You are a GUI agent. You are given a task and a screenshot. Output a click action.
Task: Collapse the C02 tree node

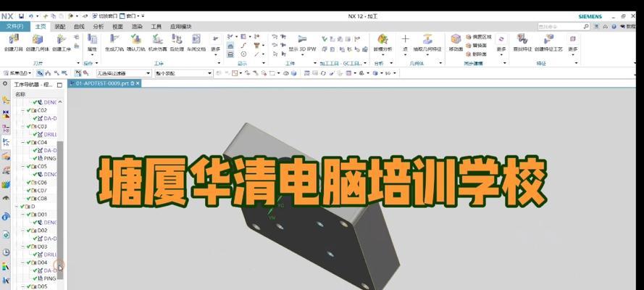click(23, 110)
